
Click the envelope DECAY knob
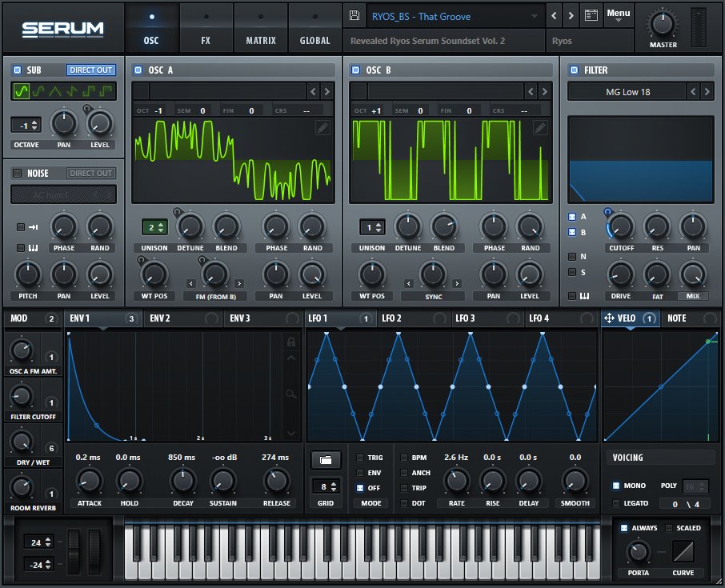[183, 482]
